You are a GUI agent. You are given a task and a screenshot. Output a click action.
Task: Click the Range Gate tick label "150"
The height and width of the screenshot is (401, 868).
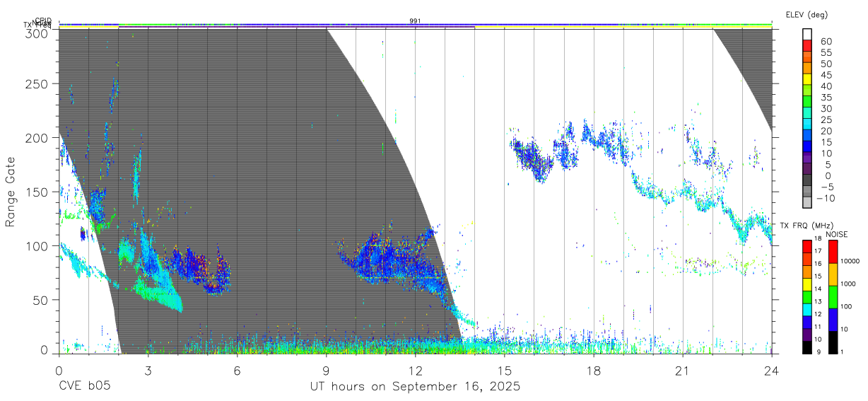[37, 192]
